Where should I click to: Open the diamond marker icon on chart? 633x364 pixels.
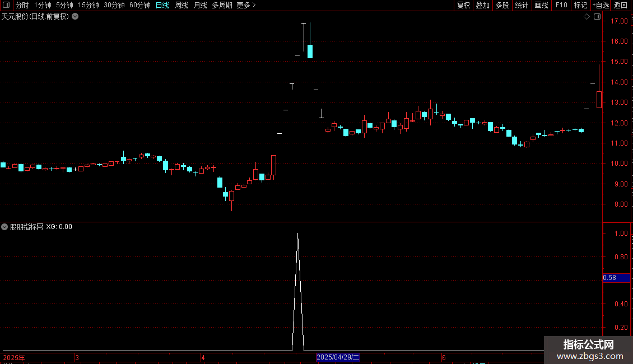pos(587,17)
